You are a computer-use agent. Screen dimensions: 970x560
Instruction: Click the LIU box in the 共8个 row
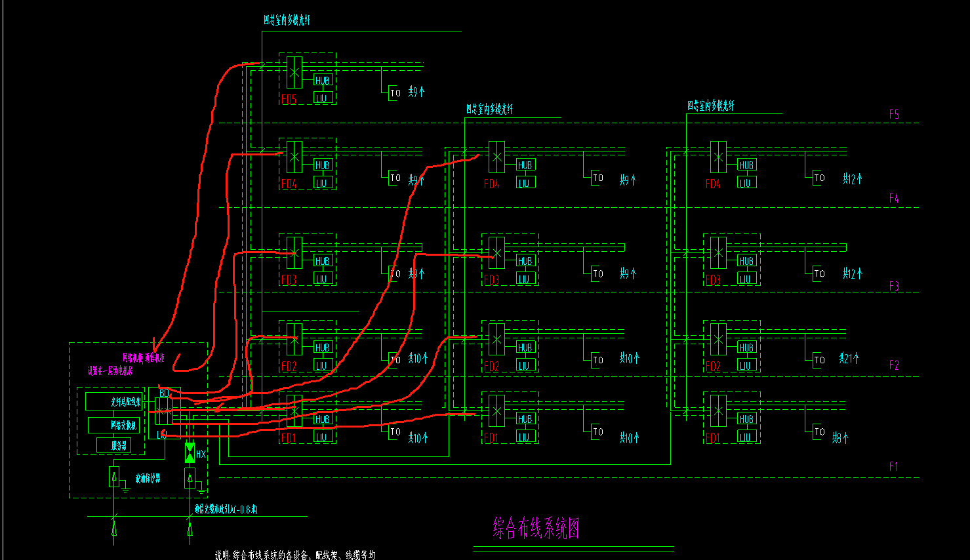coord(746,437)
